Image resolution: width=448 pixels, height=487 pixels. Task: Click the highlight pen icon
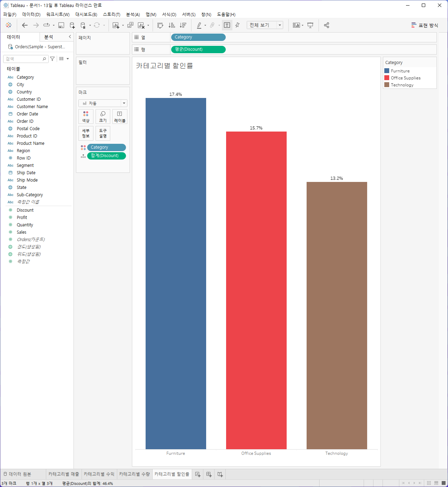click(x=199, y=25)
